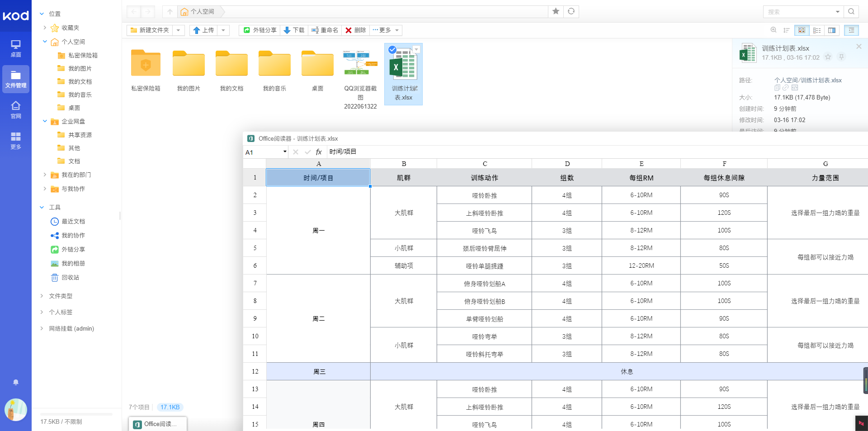The image size is (868, 431).
Task: Open the 更多 apps grid icon
Action: (16, 141)
